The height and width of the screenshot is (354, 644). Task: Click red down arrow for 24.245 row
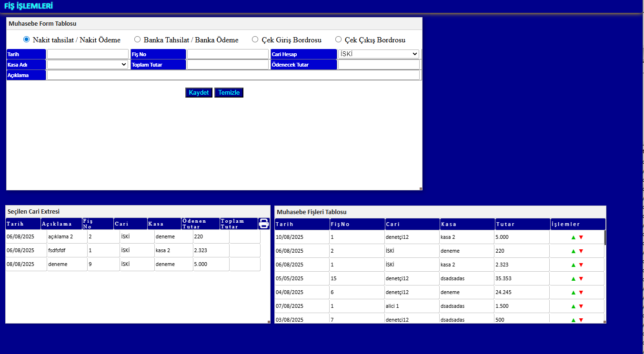pyautogui.click(x=581, y=293)
